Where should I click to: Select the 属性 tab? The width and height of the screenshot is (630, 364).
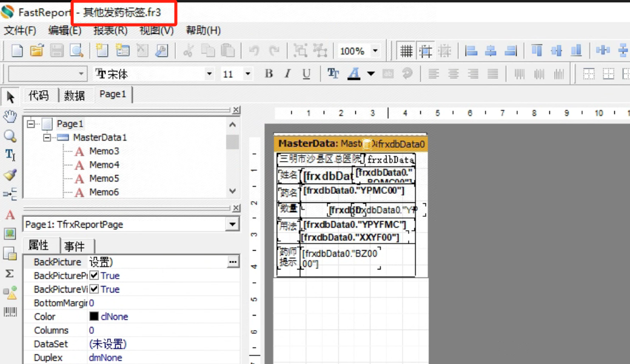(x=39, y=245)
